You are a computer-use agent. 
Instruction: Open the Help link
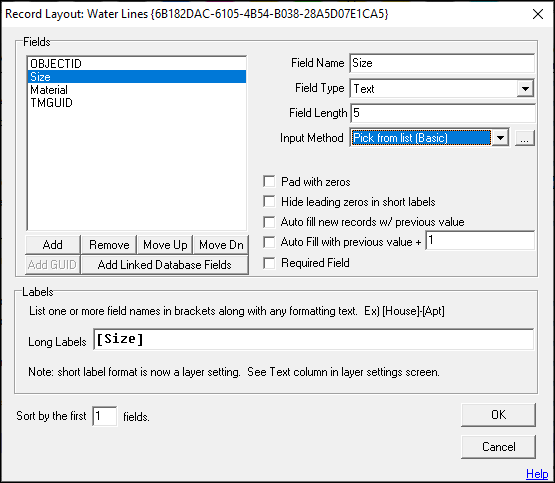click(537, 474)
